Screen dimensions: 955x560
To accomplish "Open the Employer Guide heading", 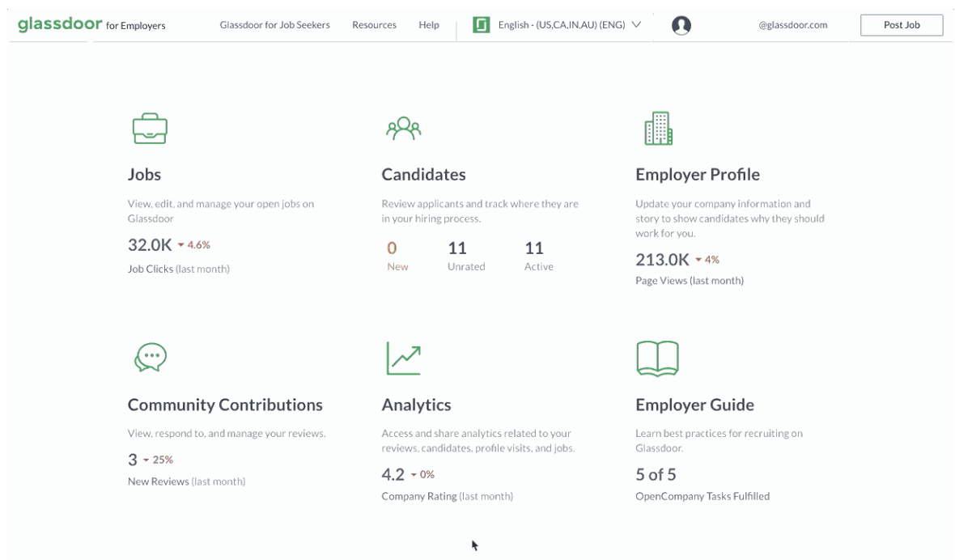I will point(694,405).
